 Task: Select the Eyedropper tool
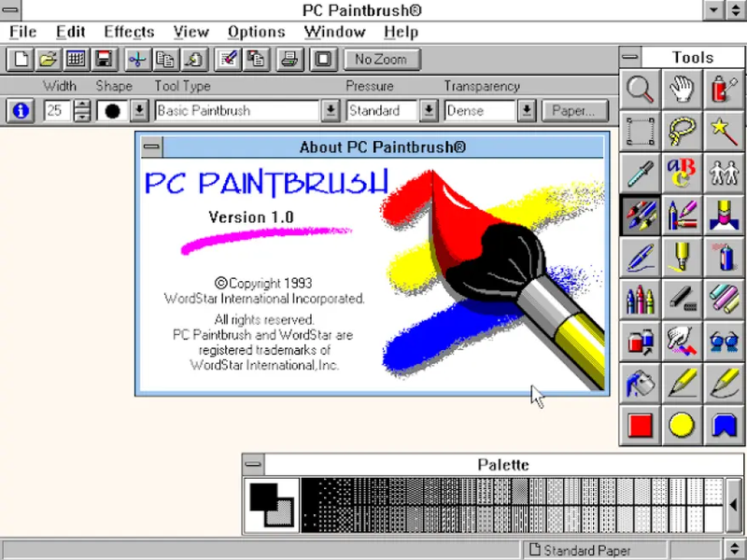641,174
